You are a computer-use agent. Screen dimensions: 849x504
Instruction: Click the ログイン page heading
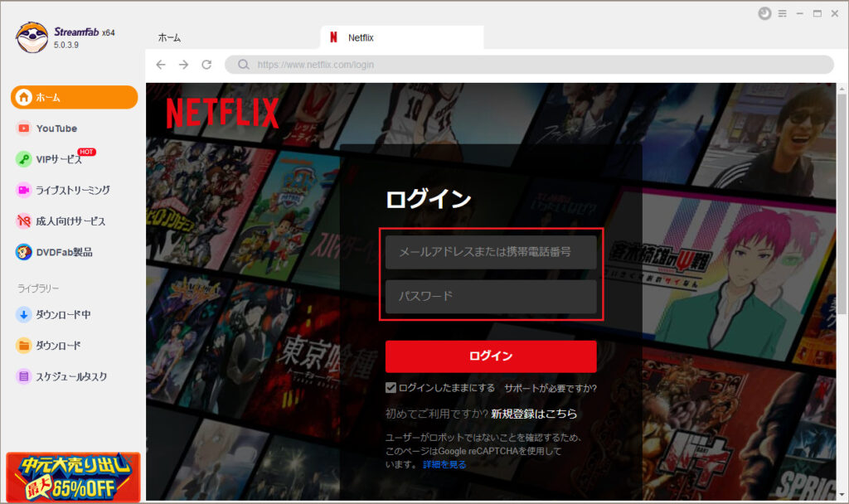(429, 199)
